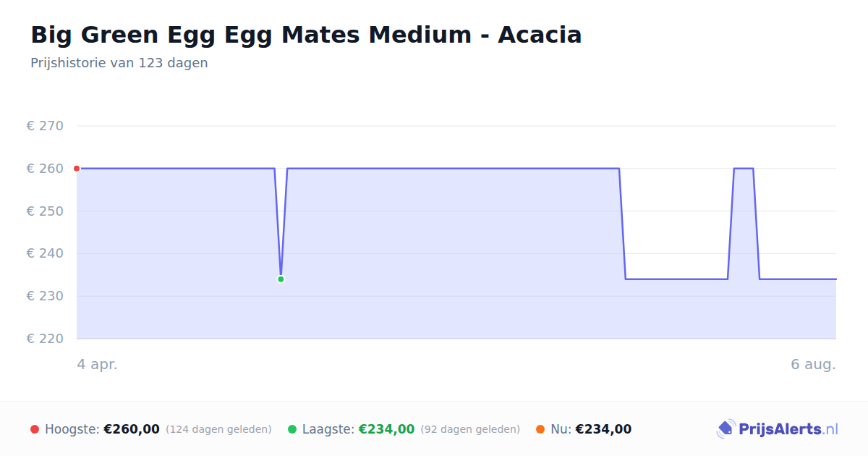Click the €260,00 highest price value
The image size is (868, 456).
click(x=132, y=429)
